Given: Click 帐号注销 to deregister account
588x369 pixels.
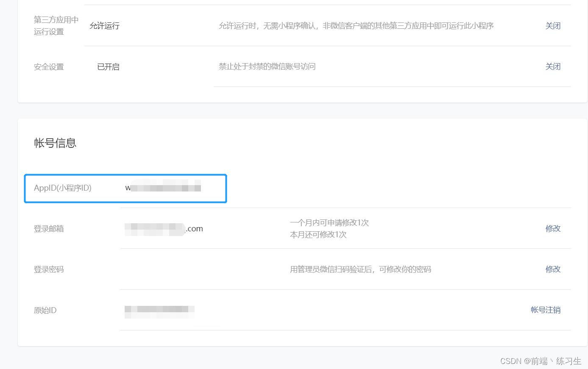Looking at the screenshot, I should [546, 310].
